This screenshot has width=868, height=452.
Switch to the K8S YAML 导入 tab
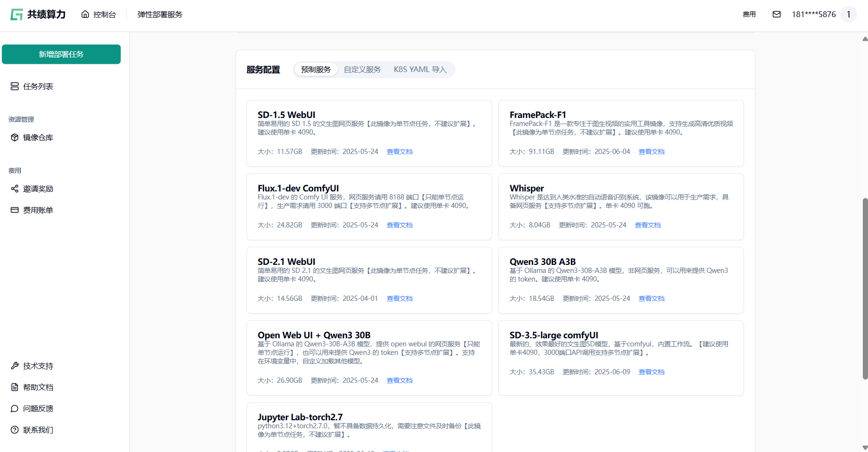coord(420,70)
